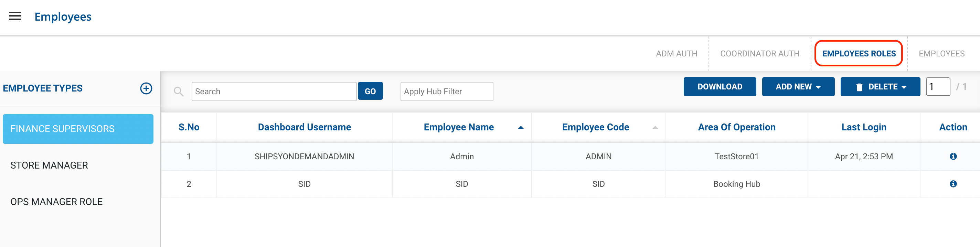The width and height of the screenshot is (980, 247).
Task: Open the Apply Hub Filter box
Action: pyautogui.click(x=446, y=92)
